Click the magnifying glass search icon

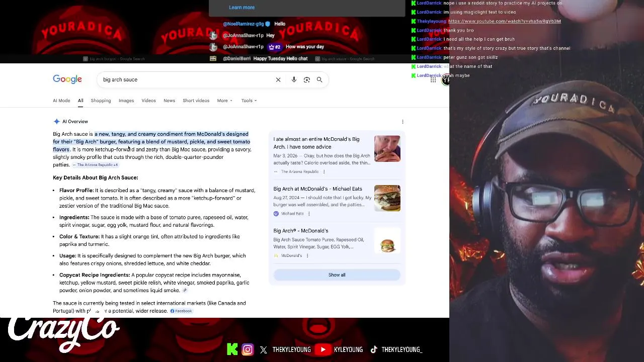[x=319, y=79]
